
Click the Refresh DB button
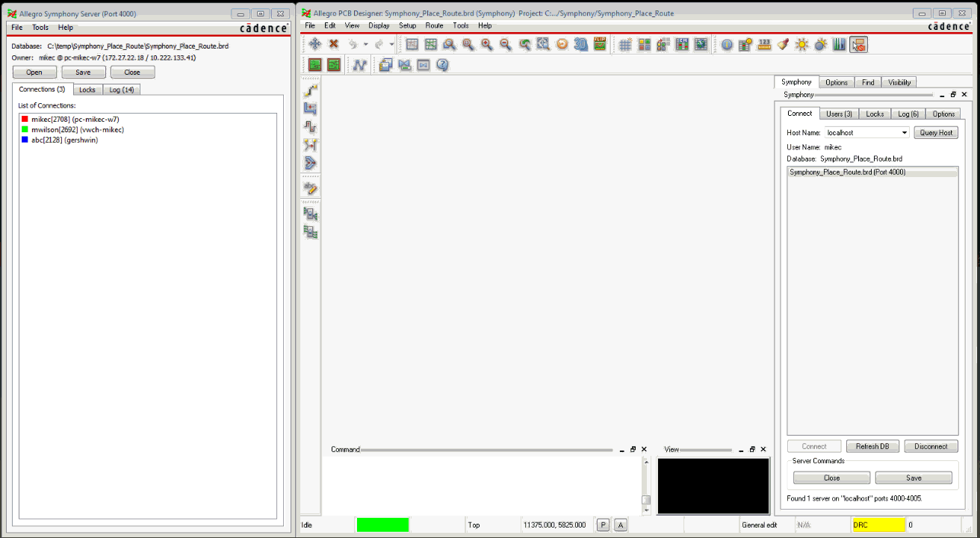click(x=872, y=446)
